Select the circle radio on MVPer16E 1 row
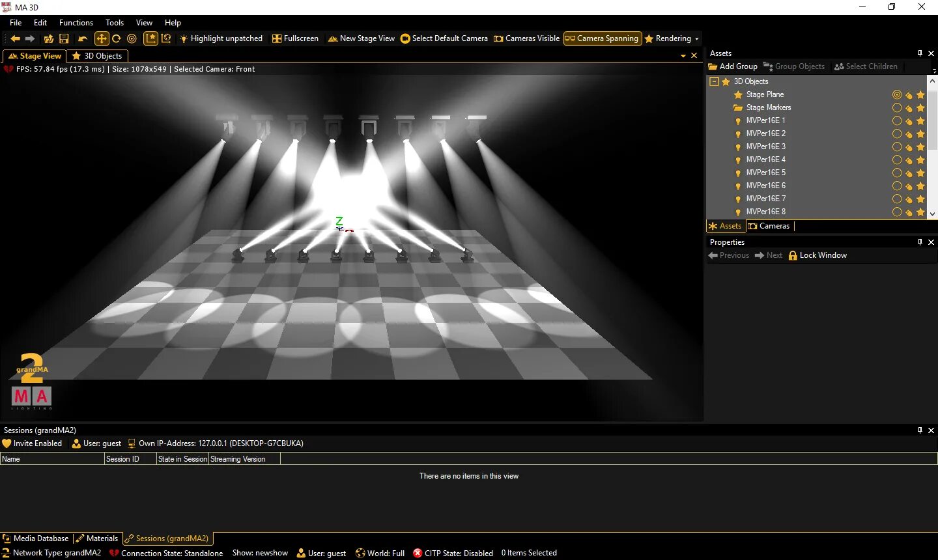The width and height of the screenshot is (938, 560). [897, 120]
